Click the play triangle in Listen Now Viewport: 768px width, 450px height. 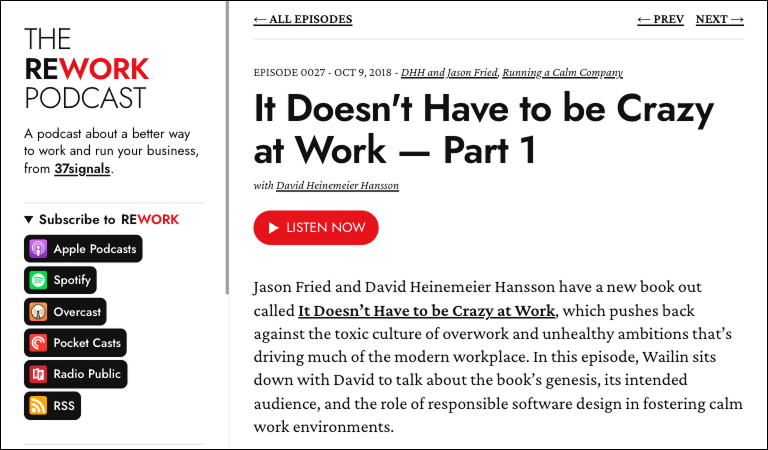274,228
